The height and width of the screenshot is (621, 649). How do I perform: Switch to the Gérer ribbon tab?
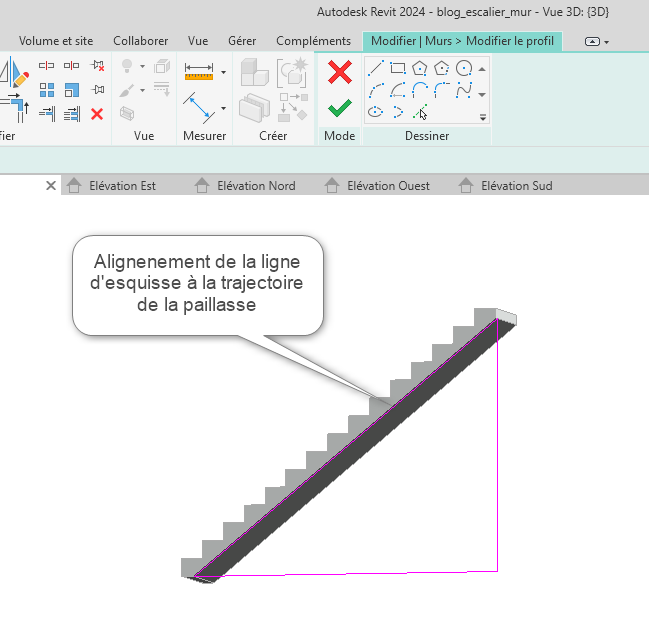click(241, 41)
